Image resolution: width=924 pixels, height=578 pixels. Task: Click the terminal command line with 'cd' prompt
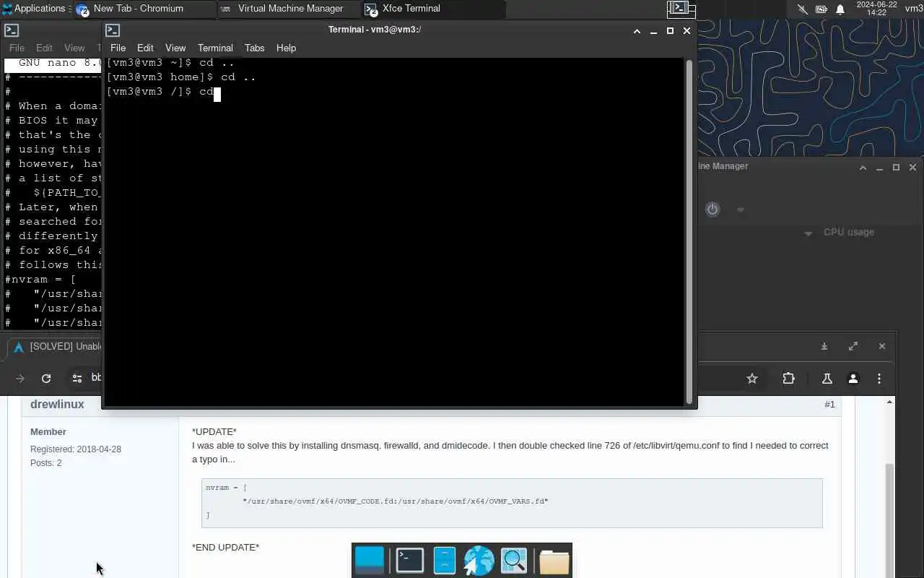(163, 92)
